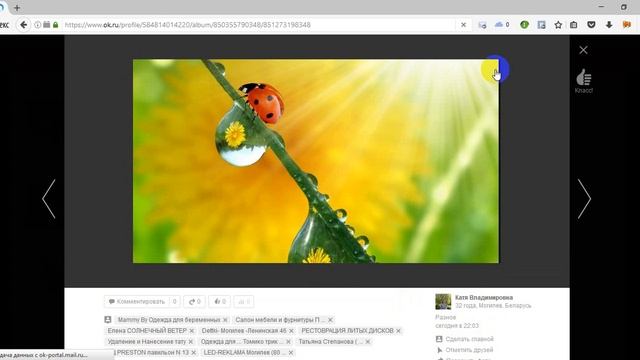Click Отметить друзей link

coord(469,350)
